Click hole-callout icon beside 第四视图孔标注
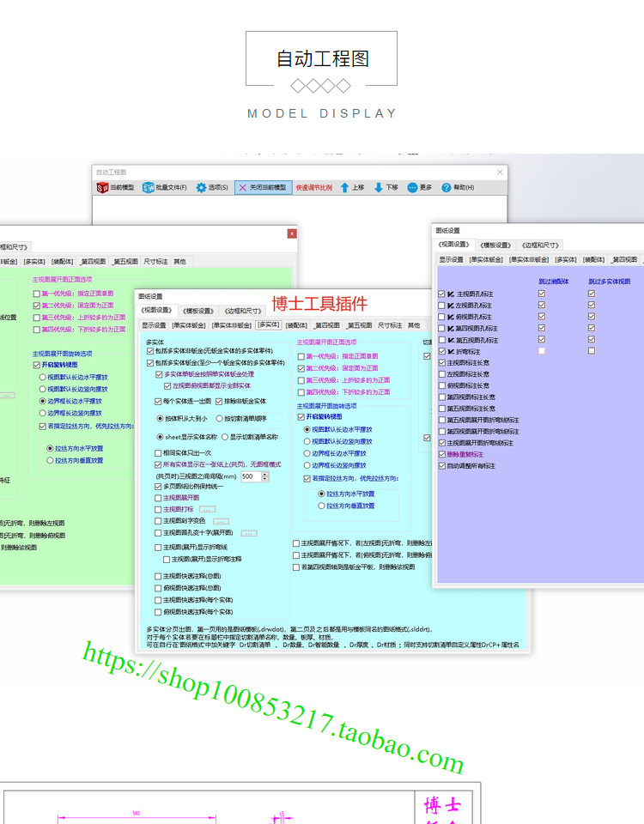Image resolution: width=644 pixels, height=824 pixels. [451, 329]
